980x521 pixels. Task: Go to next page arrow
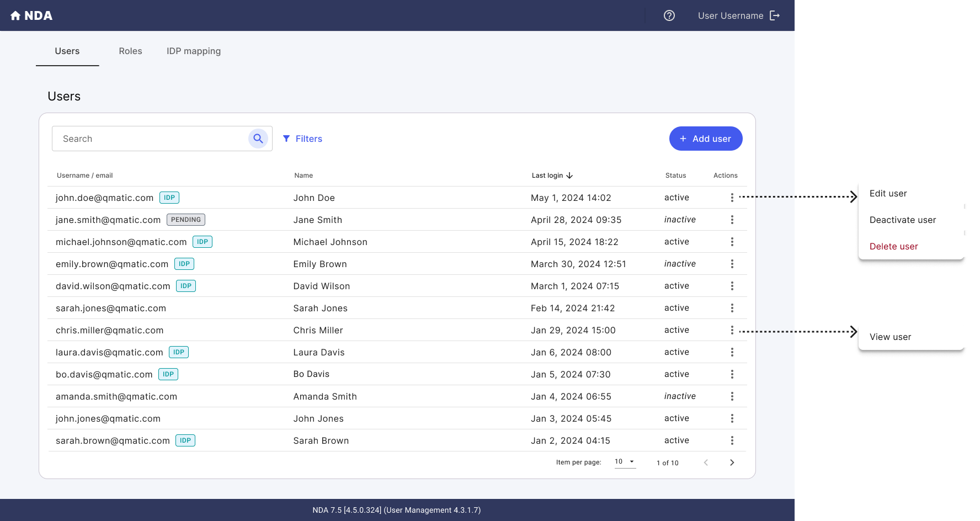point(732,462)
